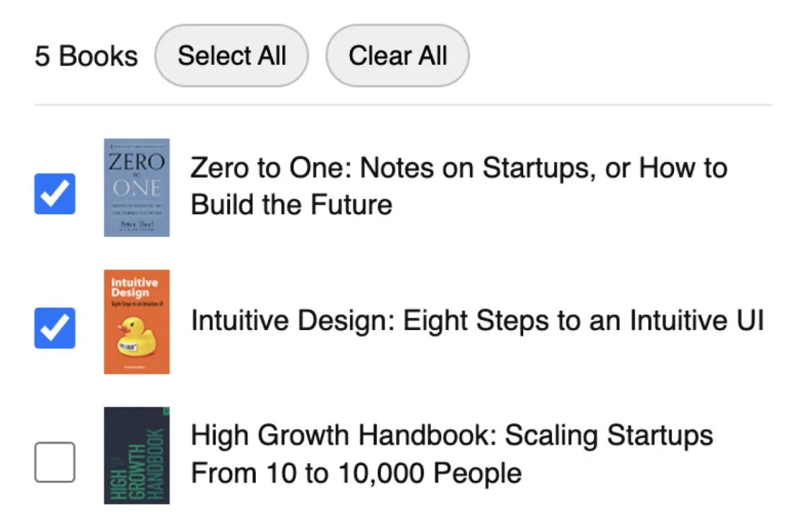Check the High Growth Handbook checkbox

pos(55,462)
